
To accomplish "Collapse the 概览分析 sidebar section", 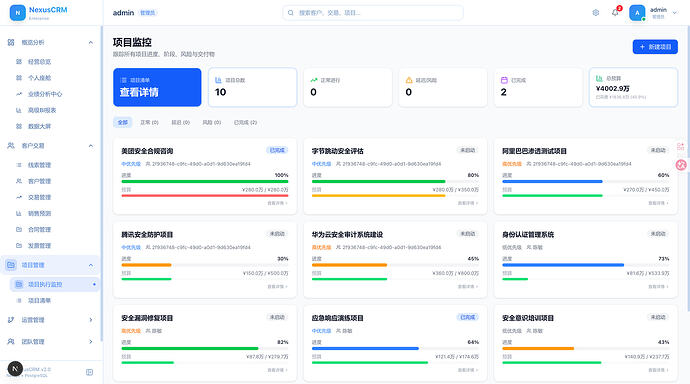I will (x=91, y=43).
